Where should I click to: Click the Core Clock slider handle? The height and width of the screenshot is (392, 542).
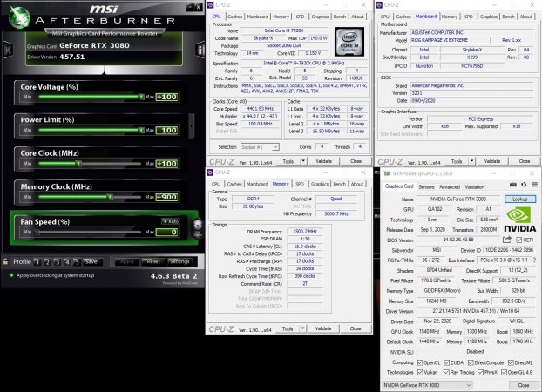pyautogui.click(x=79, y=164)
